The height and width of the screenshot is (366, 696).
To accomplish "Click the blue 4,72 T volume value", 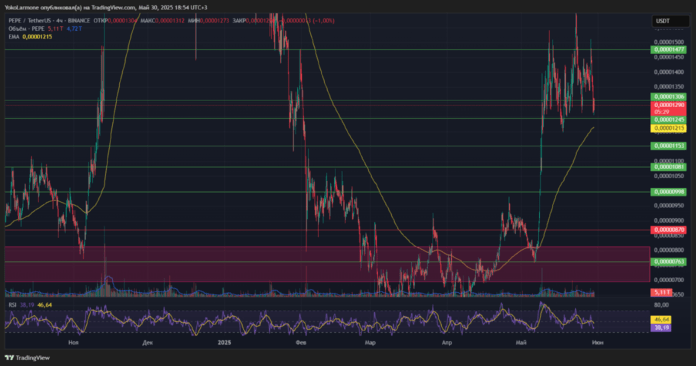I will (x=74, y=28).
